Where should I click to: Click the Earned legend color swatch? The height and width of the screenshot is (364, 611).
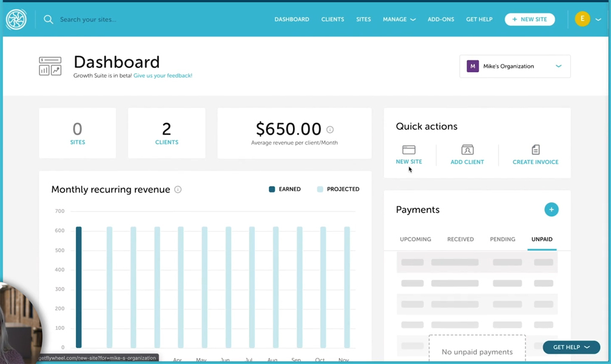pyautogui.click(x=272, y=189)
